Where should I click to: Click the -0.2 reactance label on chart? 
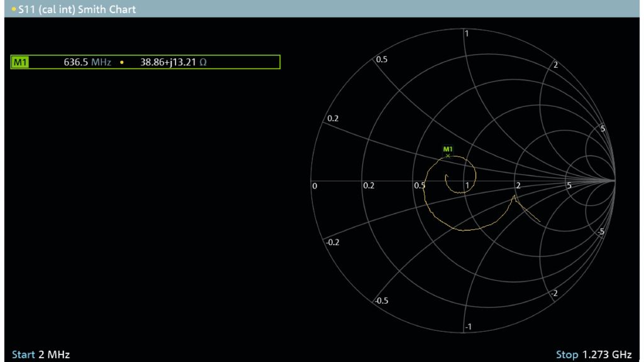point(333,243)
